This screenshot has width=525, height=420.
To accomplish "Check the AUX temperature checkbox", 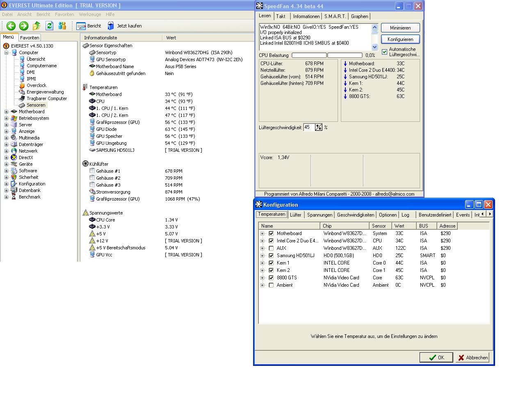I will pyautogui.click(x=271, y=248).
